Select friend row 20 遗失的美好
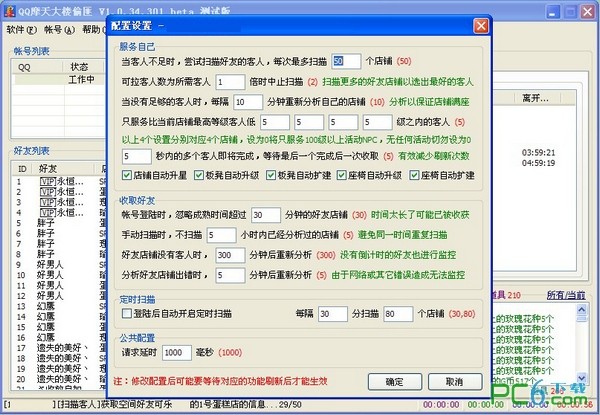Image resolution: width=600 pixels, height=415 pixels. tap(59, 379)
